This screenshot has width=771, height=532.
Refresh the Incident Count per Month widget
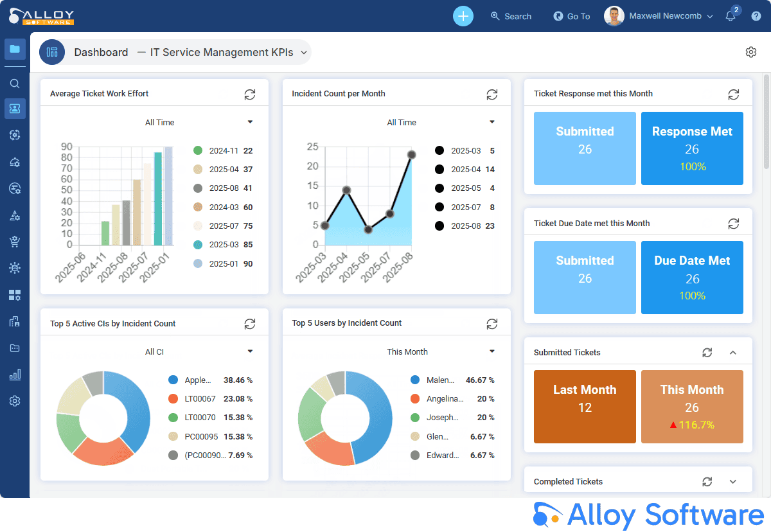(x=492, y=94)
